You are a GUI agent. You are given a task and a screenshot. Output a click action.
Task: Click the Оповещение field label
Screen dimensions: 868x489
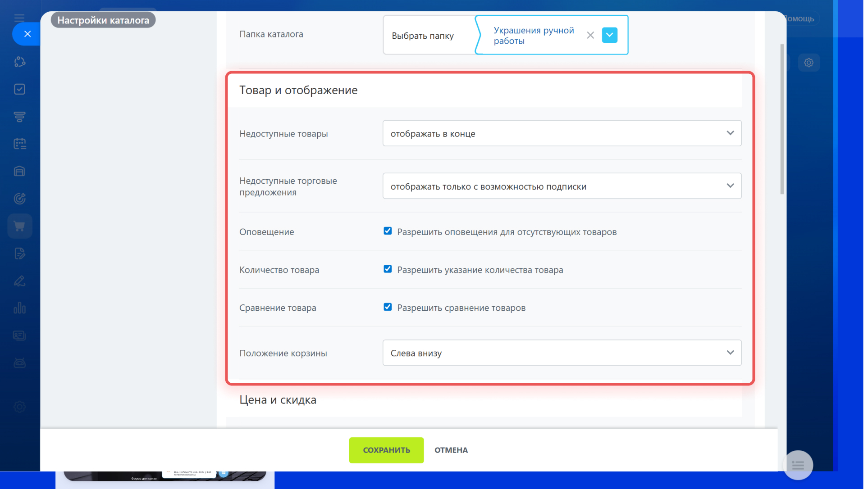(x=267, y=232)
